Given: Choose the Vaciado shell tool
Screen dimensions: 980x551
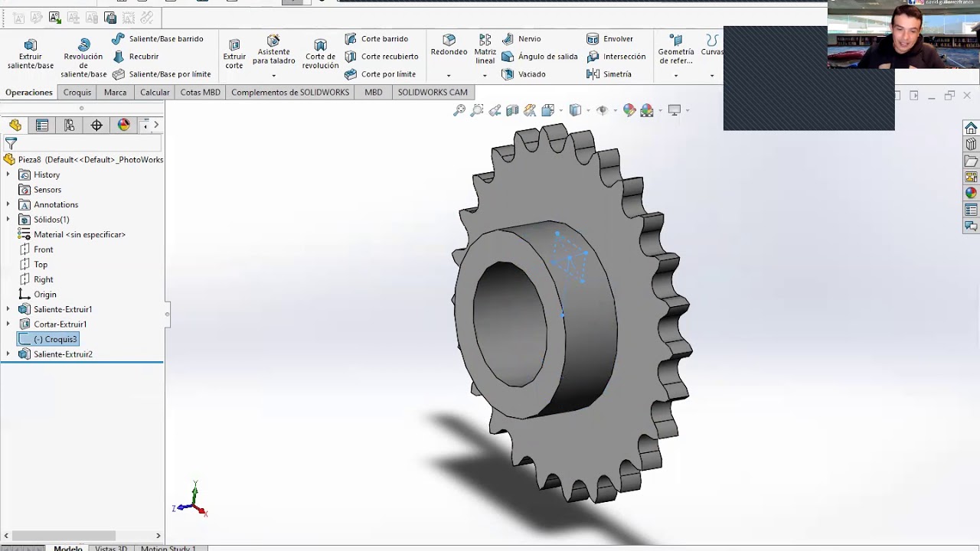Looking at the screenshot, I should pyautogui.click(x=524, y=74).
